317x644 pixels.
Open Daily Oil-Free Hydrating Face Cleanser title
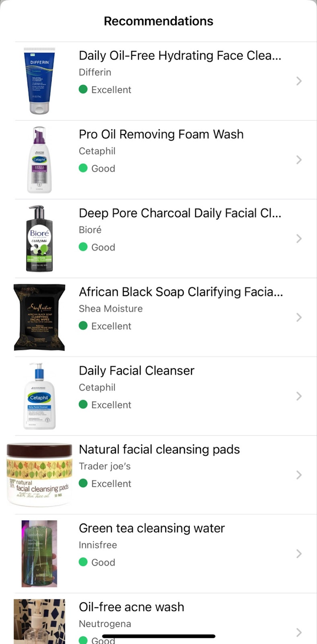pyautogui.click(x=180, y=56)
